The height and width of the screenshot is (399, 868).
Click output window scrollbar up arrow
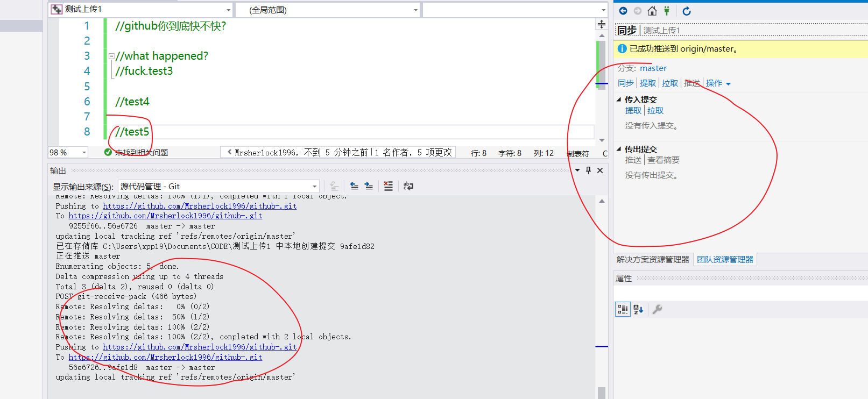point(602,201)
